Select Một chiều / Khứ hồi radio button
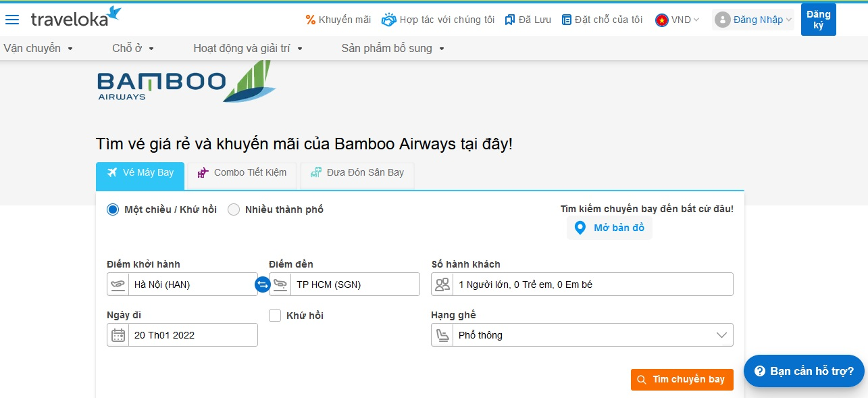Viewport: 868px width, 398px height. [x=113, y=209]
